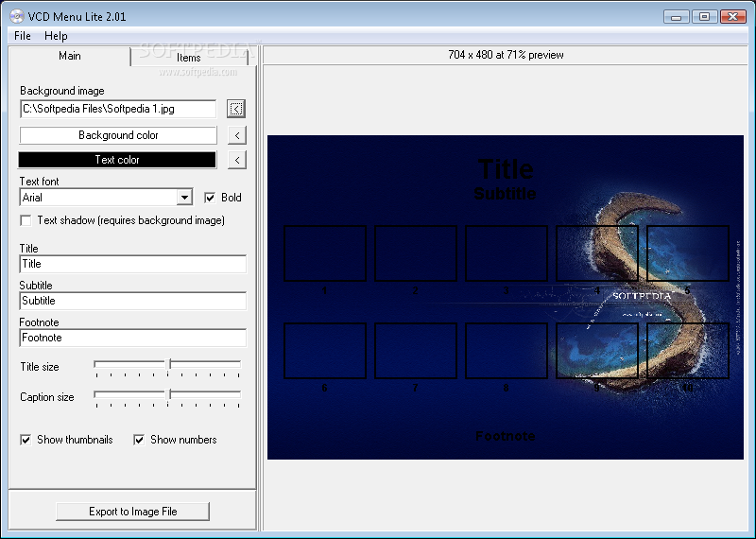Select thumbnail box 8 in preview
756x539 pixels.
pyautogui.click(x=507, y=351)
